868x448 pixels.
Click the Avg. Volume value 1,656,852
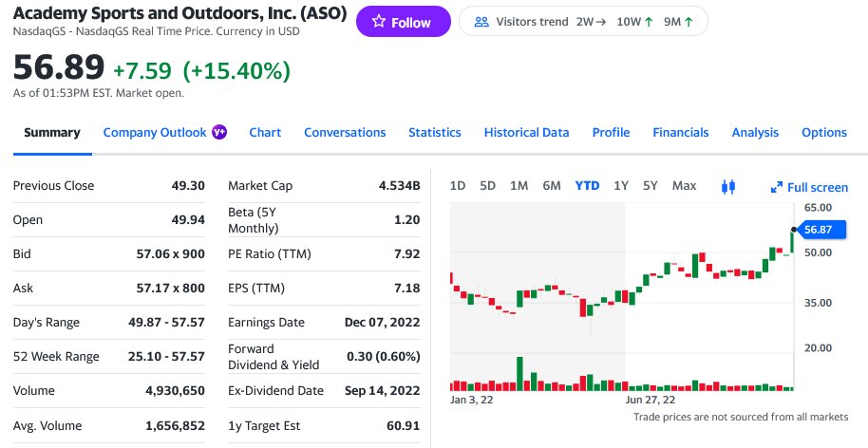(175, 425)
